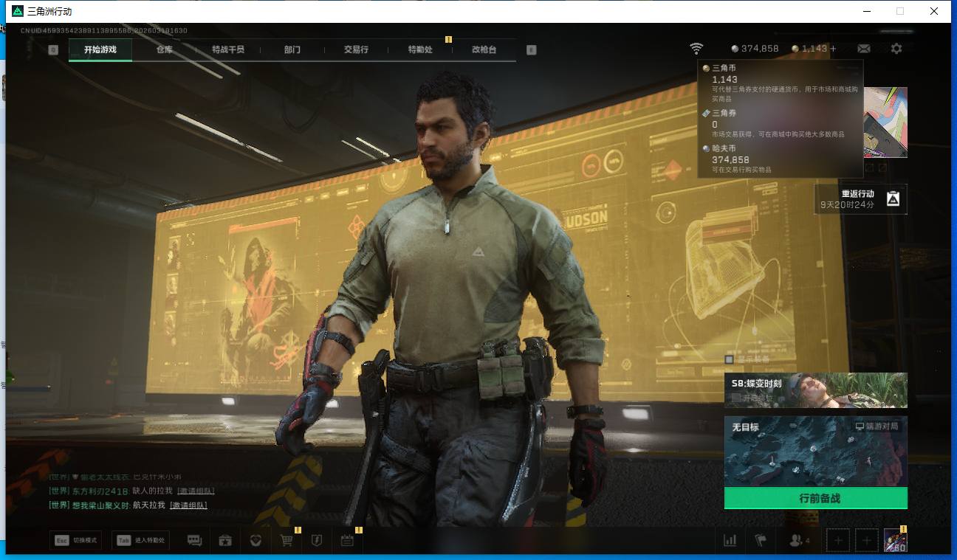
Task: Click the shield emblem icon in bottom bar
Action: coord(255,541)
